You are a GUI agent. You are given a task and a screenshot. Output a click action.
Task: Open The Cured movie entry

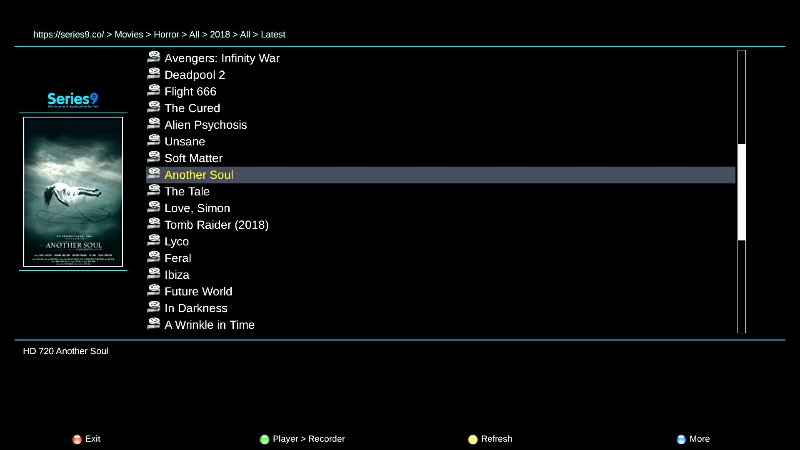click(192, 108)
